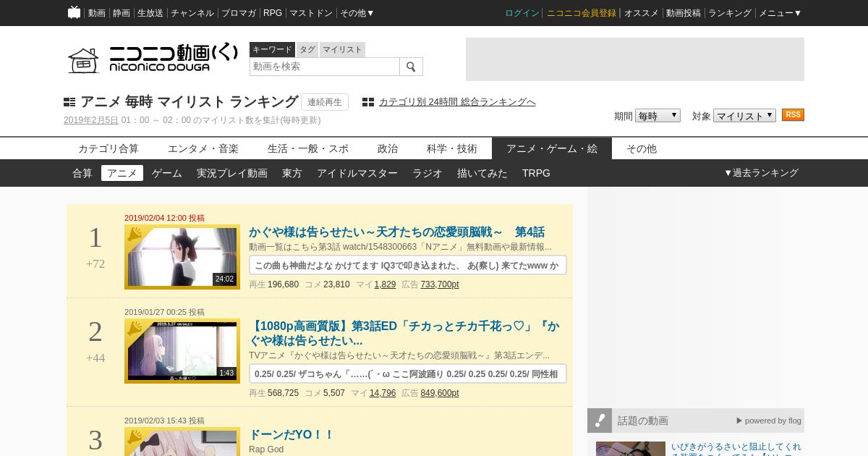
Task: Open rank 2 video thumbnail 1:43
Action: coord(182,351)
